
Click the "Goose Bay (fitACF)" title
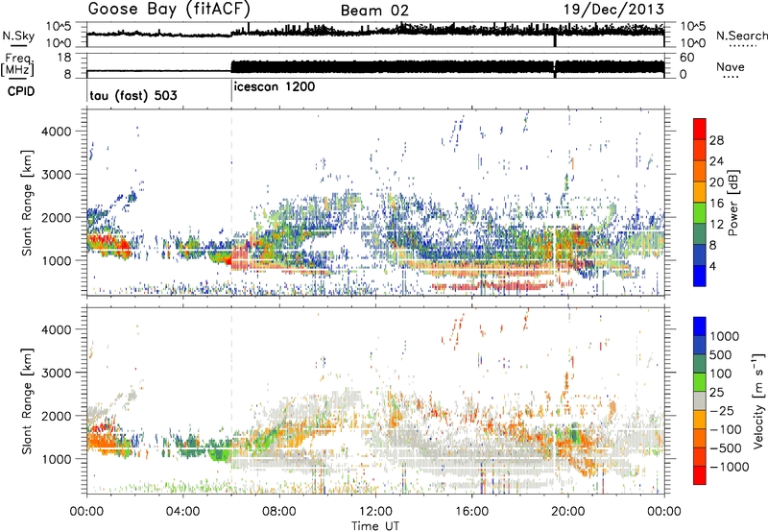coord(170,10)
